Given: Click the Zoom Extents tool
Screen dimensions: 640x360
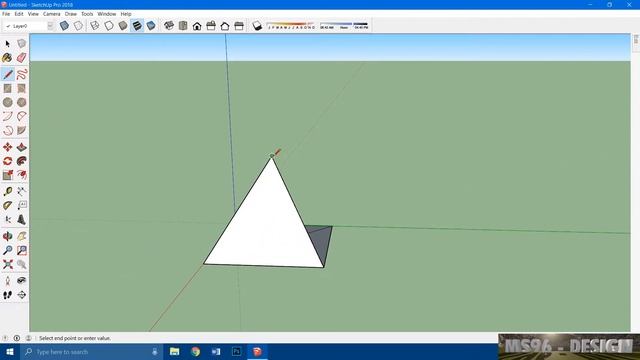Looking at the screenshot, I should point(7,264).
